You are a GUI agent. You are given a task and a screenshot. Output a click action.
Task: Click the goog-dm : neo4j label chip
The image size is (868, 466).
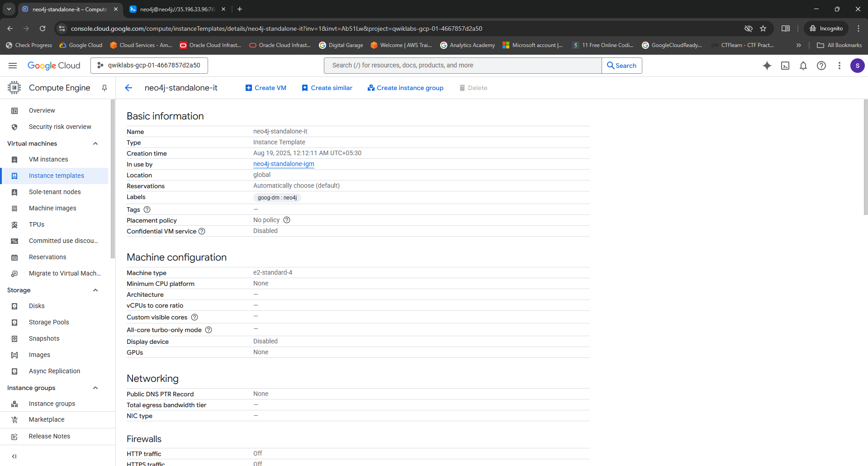[277, 198]
